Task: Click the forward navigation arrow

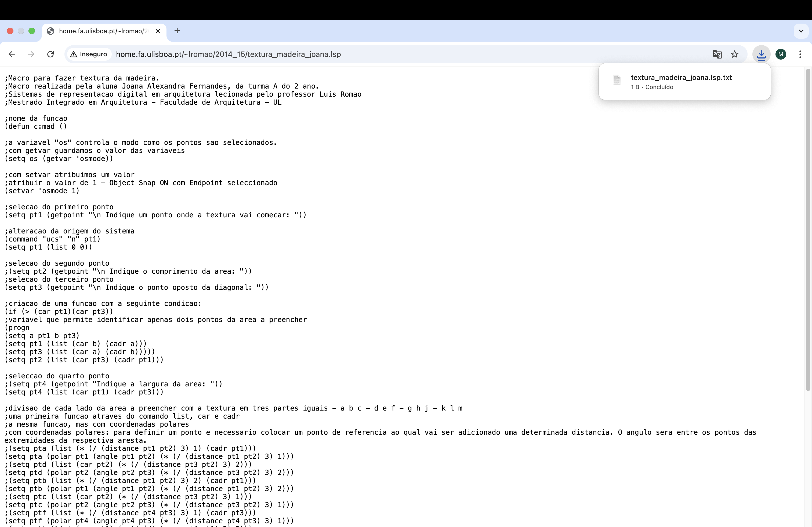Action: pos(31,54)
